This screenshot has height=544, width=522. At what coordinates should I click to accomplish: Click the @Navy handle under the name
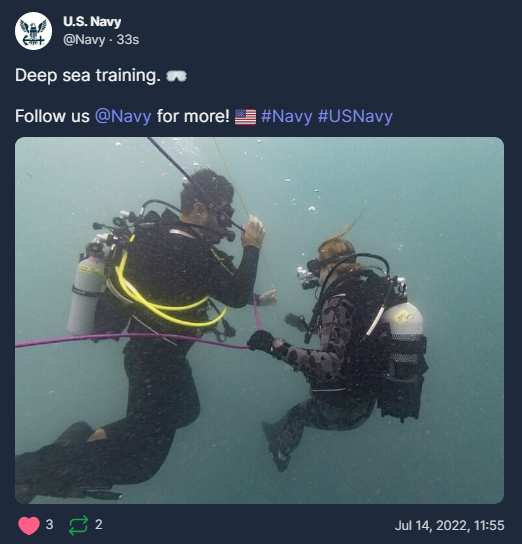point(84,40)
